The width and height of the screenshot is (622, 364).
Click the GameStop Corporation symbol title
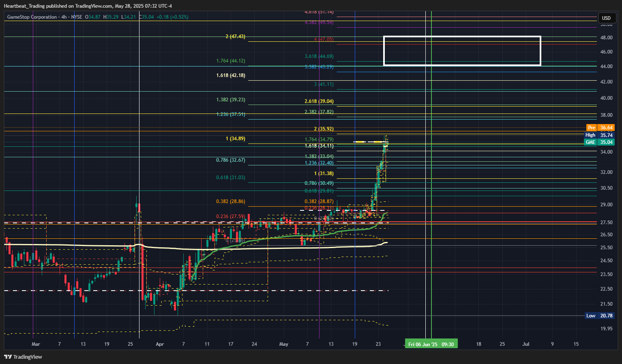coord(32,17)
